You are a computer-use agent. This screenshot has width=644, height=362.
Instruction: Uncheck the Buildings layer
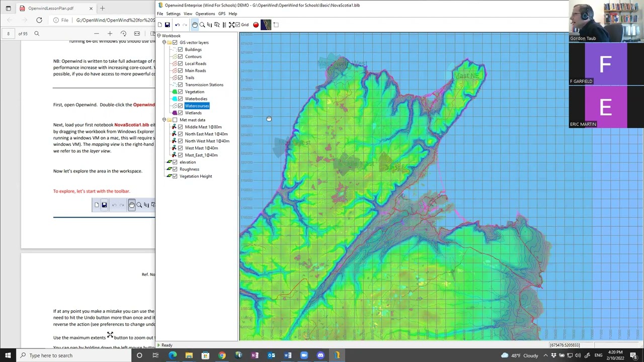[x=180, y=49]
